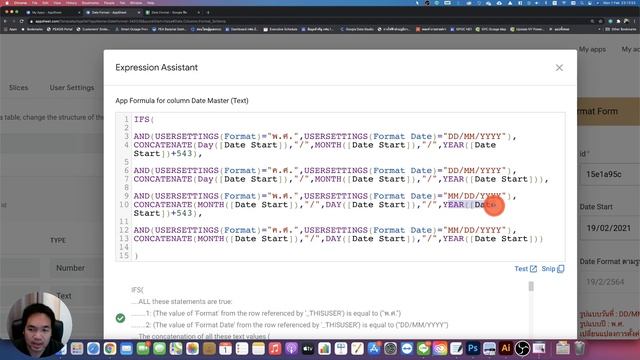Open My apps in the AppSheet header

592,49
